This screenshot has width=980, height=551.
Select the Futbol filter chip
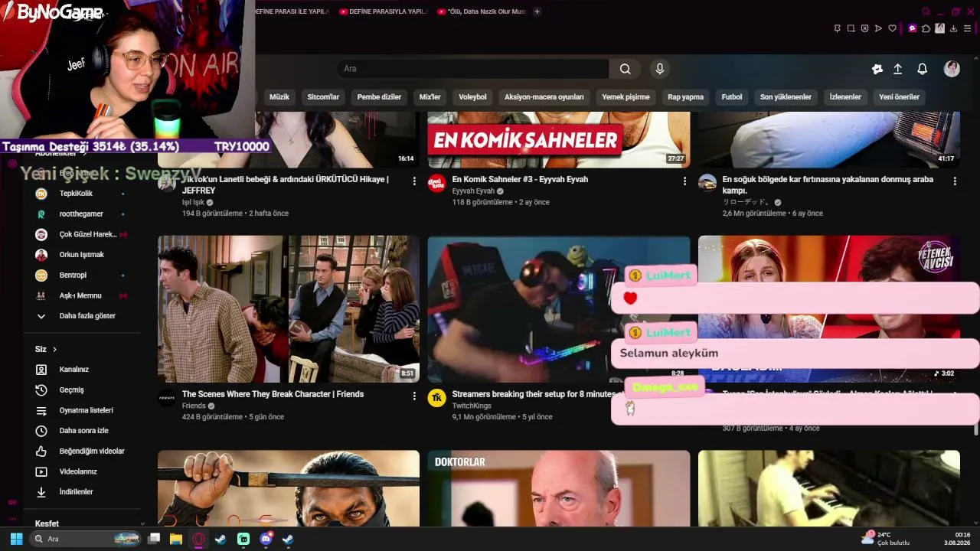pos(732,97)
